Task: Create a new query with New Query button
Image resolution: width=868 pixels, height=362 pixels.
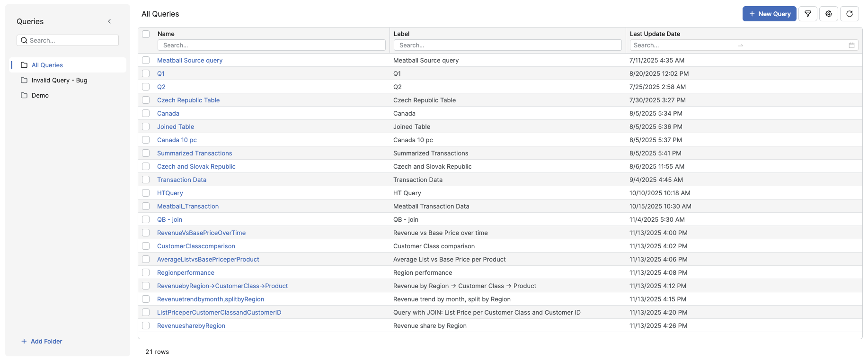Action: [x=769, y=14]
